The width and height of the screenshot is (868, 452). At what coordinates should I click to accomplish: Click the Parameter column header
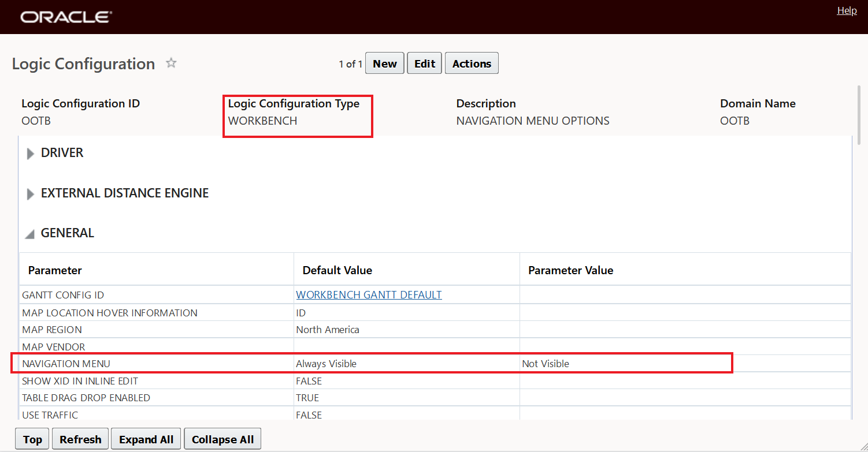click(x=55, y=270)
